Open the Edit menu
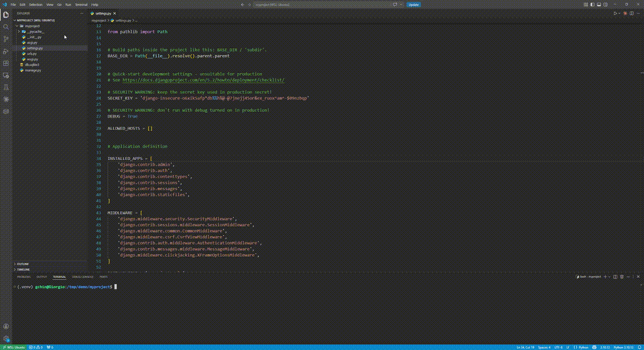The width and height of the screenshot is (644, 350). click(x=23, y=4)
